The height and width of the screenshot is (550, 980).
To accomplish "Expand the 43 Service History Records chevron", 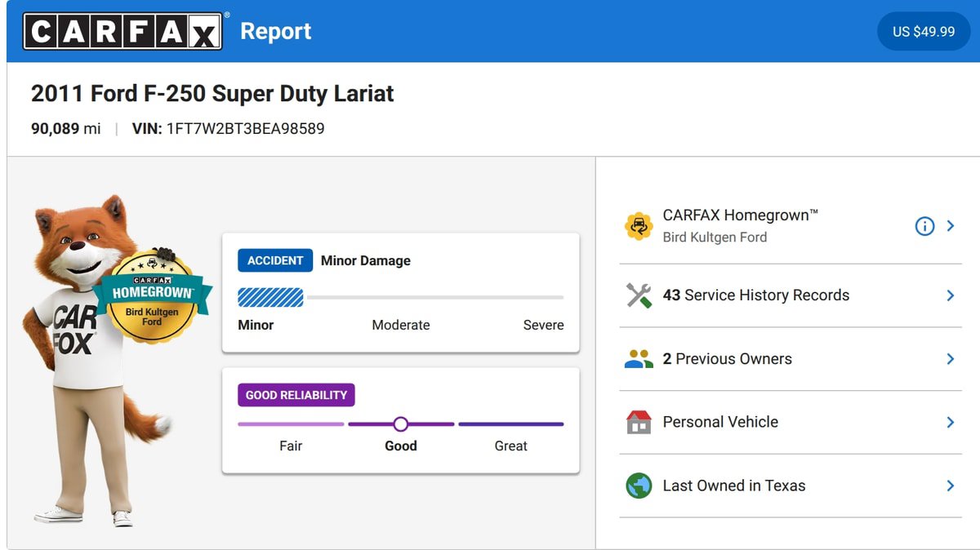I will (x=951, y=295).
